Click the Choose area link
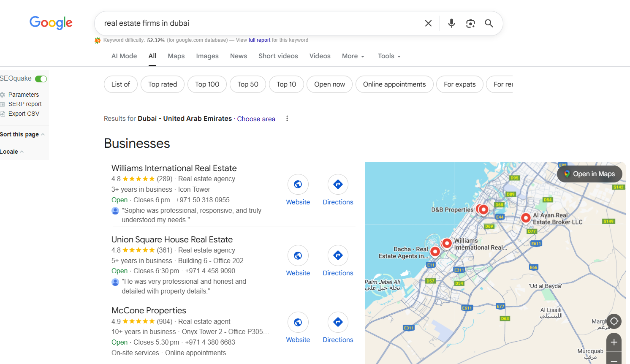Viewport: 630px width, 364px height. [x=256, y=119]
